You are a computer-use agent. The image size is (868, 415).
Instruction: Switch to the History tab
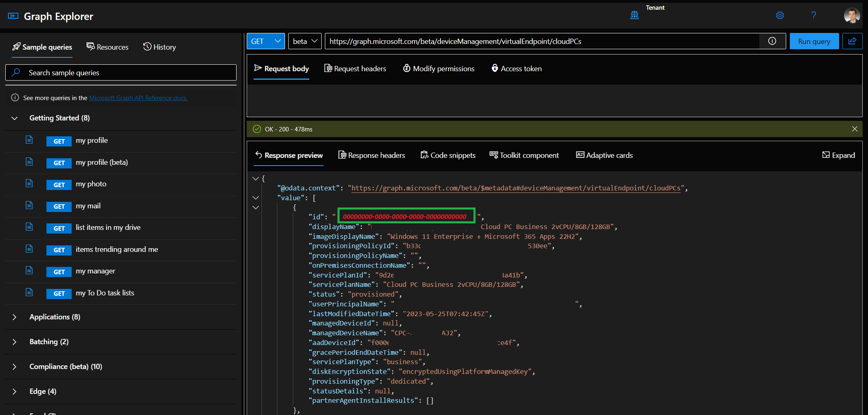(160, 47)
